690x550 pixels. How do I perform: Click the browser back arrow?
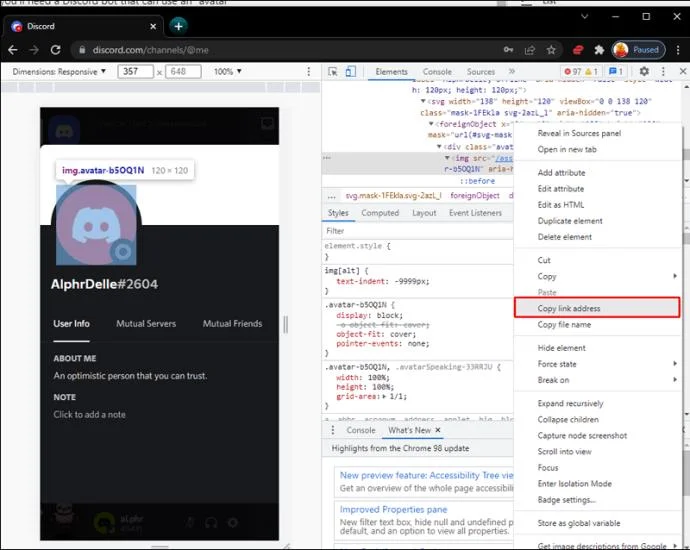pyautogui.click(x=13, y=50)
